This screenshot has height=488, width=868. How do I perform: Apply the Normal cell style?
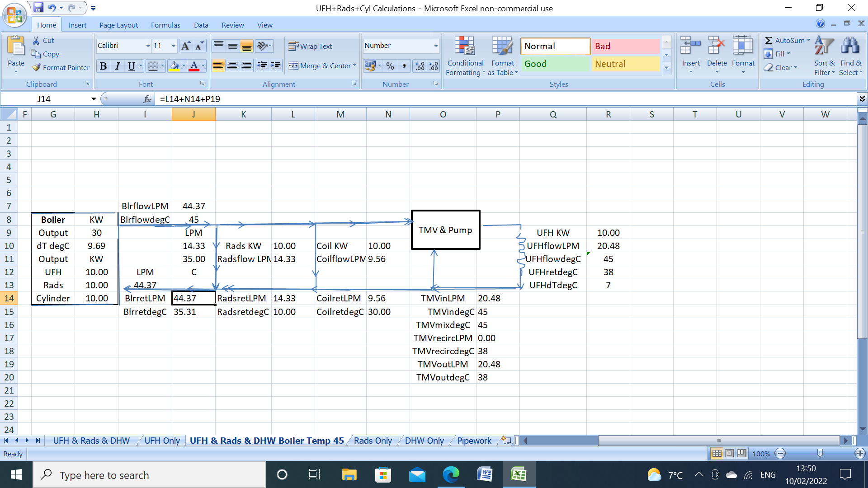(556, 46)
